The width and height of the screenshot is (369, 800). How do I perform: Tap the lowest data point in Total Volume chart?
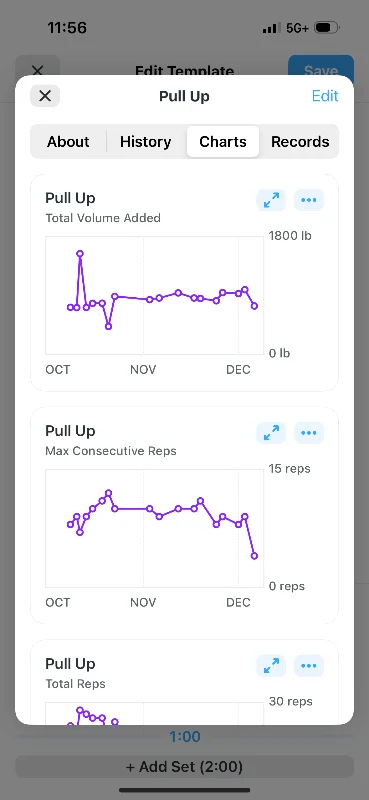pos(108,327)
